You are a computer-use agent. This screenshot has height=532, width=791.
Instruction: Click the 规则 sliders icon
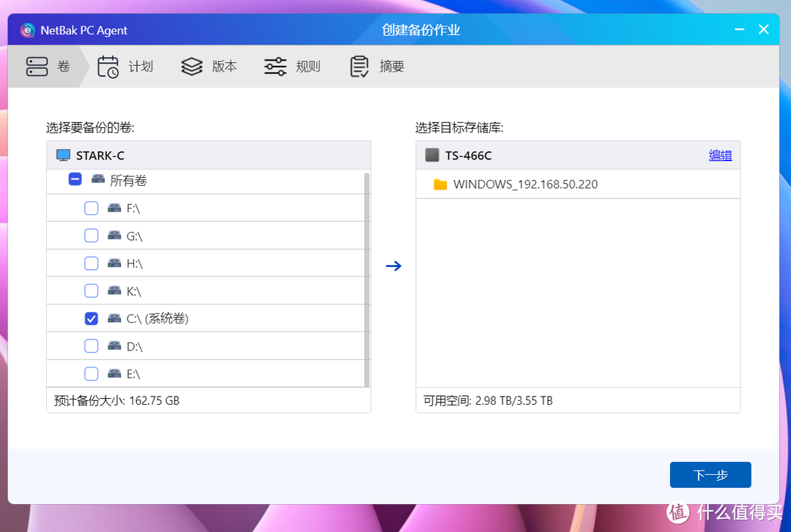click(x=275, y=66)
